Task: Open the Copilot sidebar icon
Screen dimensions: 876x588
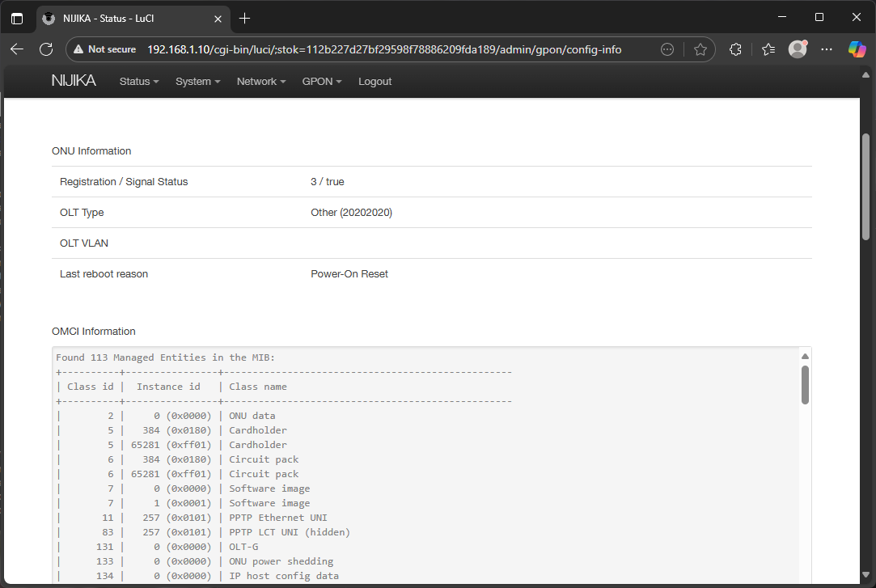Action: 857,49
